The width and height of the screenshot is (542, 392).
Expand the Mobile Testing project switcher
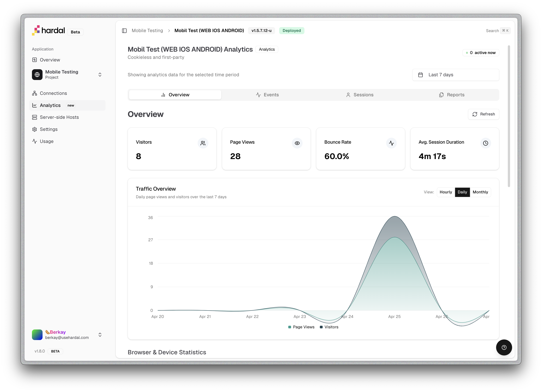tap(100, 75)
